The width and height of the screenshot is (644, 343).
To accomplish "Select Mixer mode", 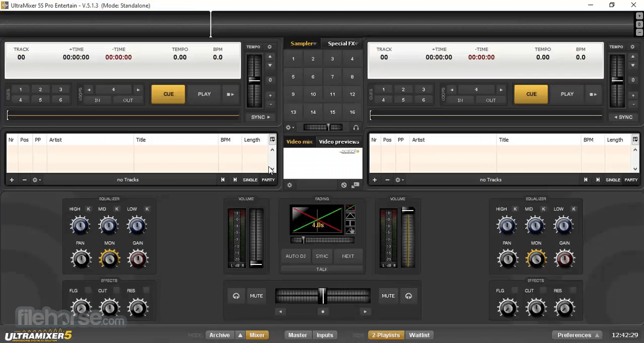I will point(257,335).
